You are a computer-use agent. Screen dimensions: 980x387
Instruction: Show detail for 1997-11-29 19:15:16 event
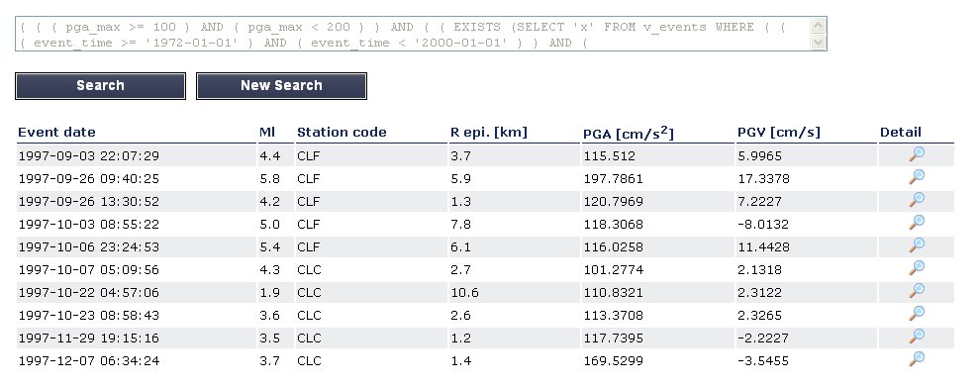[917, 337]
